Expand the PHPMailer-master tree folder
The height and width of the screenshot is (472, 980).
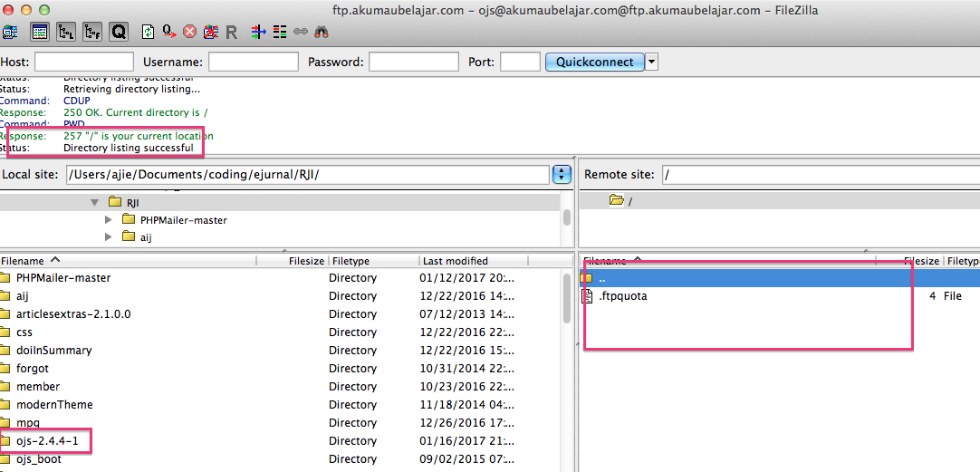point(110,220)
